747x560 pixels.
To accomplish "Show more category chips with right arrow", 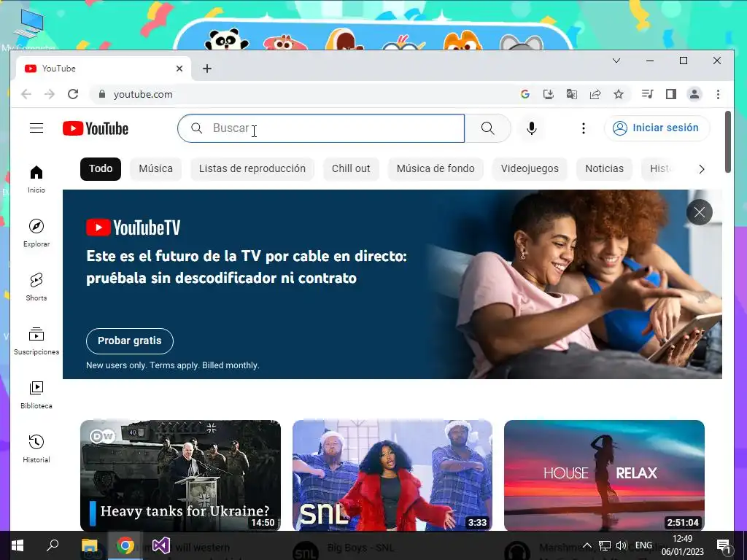I will pos(701,169).
